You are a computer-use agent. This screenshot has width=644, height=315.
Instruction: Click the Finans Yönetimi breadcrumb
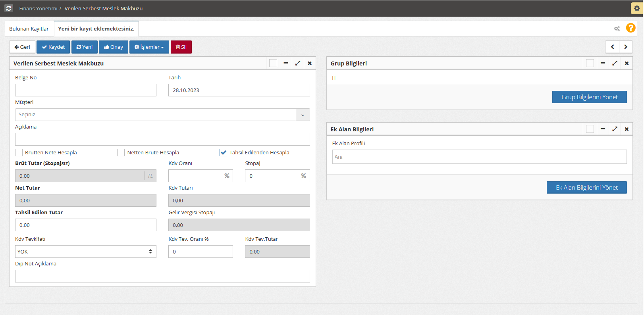[38, 8]
